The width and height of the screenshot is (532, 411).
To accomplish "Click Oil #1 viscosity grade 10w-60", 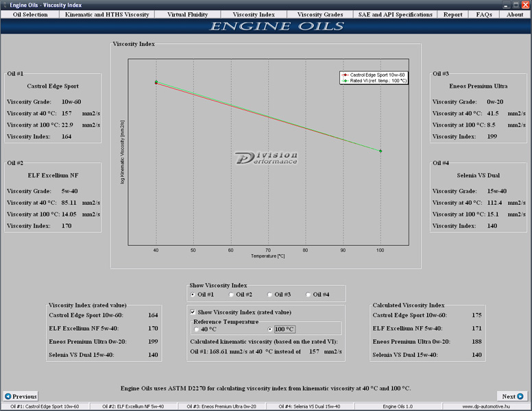I will [71, 102].
